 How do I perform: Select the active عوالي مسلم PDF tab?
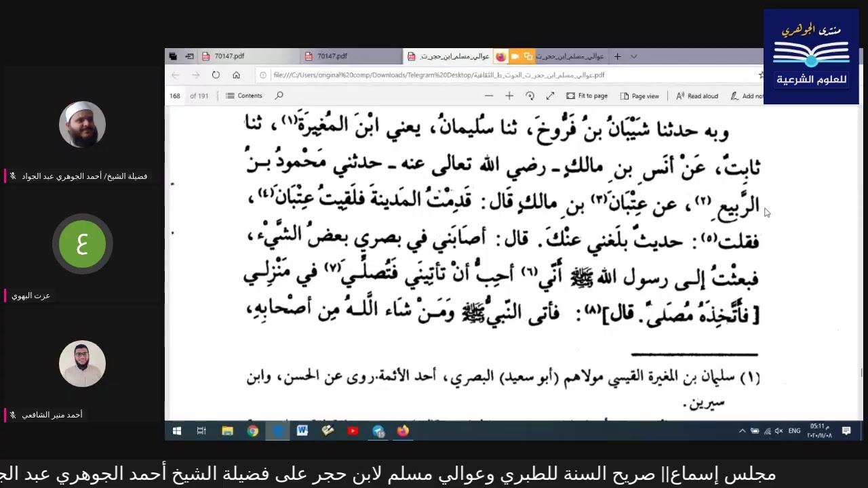click(449, 56)
